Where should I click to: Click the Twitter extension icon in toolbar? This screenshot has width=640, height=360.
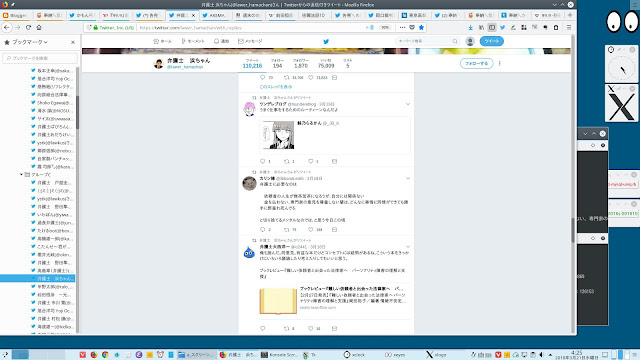coord(502,27)
